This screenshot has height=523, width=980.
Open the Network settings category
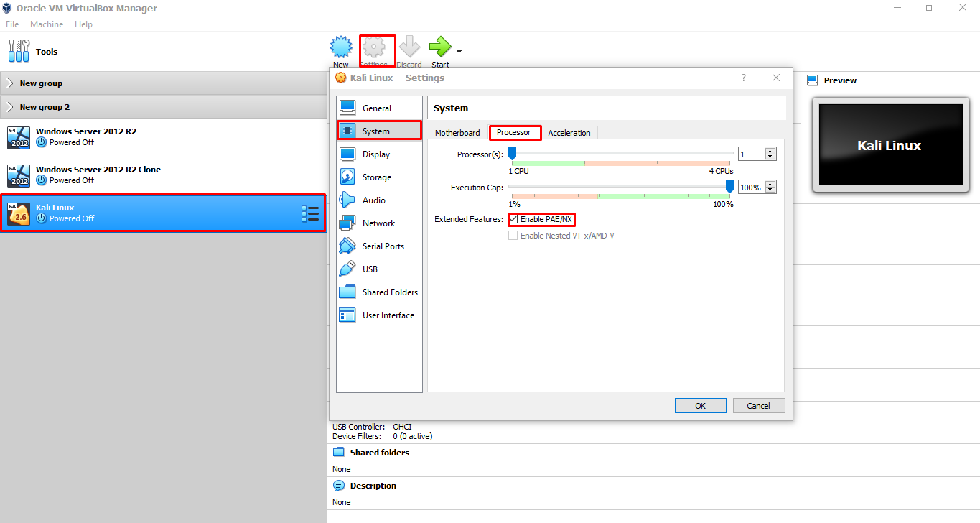click(x=379, y=223)
